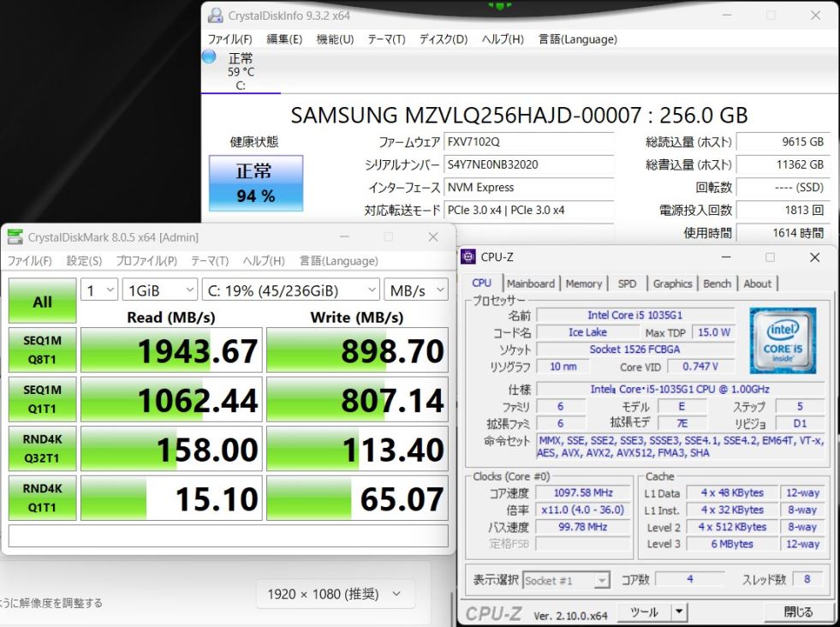
Task: Click the SEQ1M Q8T1 write result 898.70
Action: pyautogui.click(x=357, y=350)
